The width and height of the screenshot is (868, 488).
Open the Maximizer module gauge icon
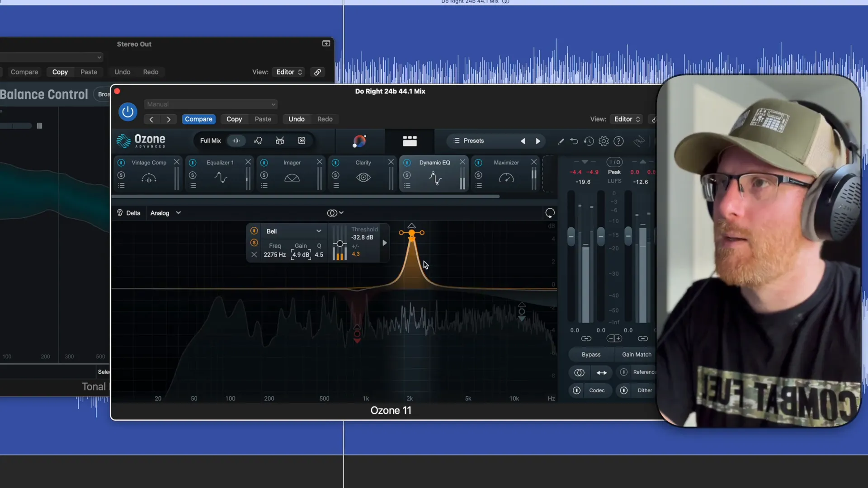506,178
